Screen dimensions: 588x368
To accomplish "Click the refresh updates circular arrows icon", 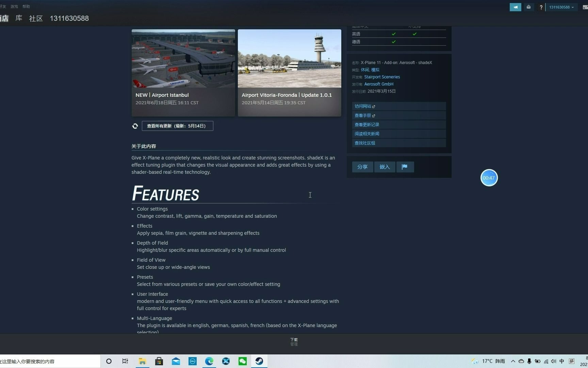I will (x=135, y=126).
